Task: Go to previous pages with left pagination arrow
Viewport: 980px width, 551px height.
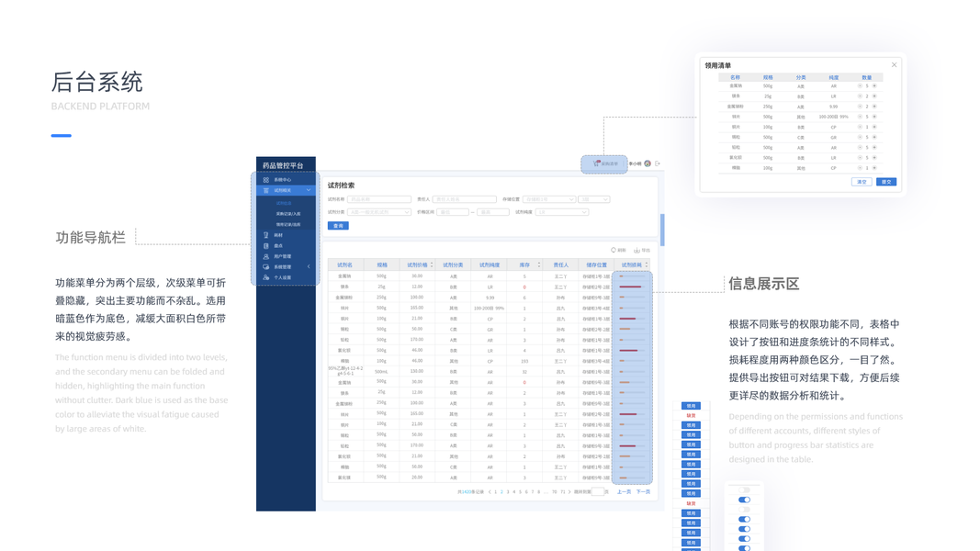Action: tap(490, 492)
